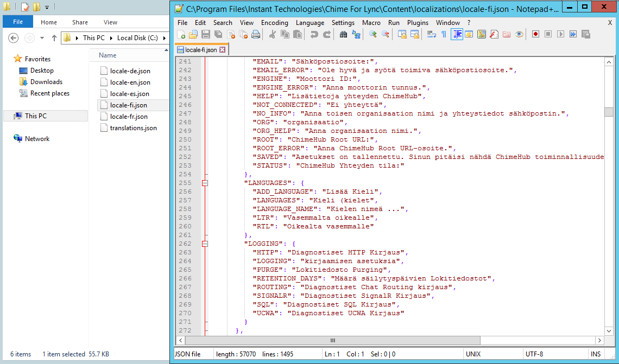Click the Copy toolbar icon
The height and width of the screenshot is (364, 619).
pyautogui.click(x=285, y=35)
